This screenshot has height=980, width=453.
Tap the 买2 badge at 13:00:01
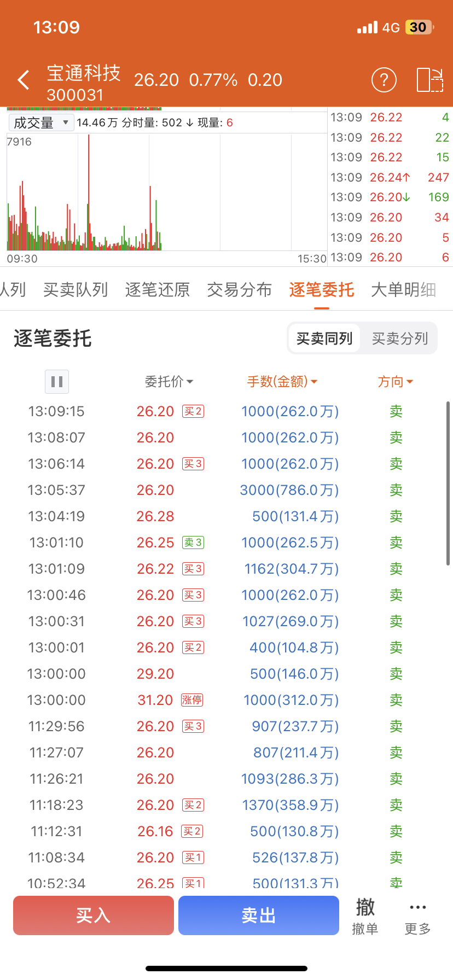click(193, 647)
